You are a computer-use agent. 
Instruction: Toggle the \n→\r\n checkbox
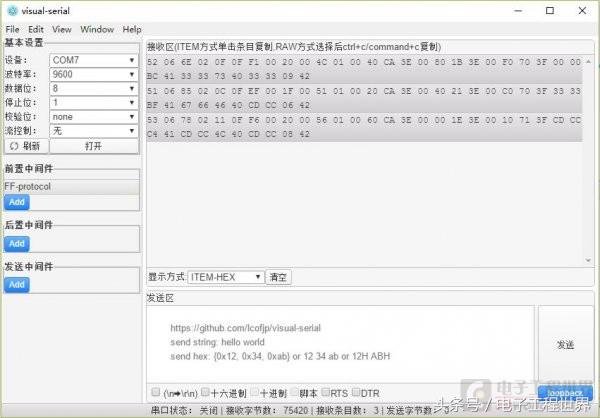coord(155,392)
